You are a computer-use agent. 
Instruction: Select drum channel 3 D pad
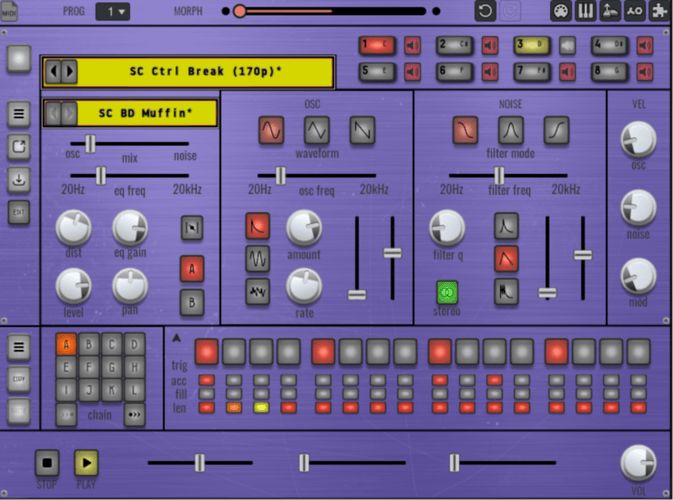tap(532, 45)
